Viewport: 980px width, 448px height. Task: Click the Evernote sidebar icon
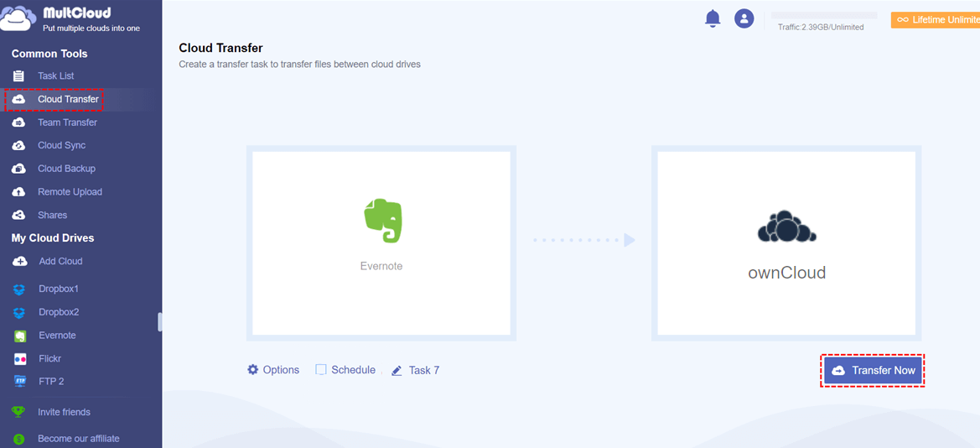(20, 336)
